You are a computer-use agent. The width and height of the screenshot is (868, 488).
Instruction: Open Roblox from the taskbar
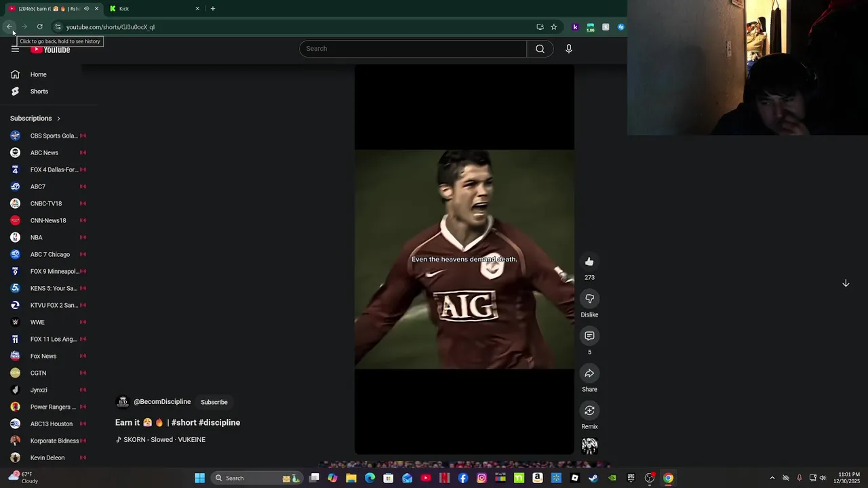point(575,478)
